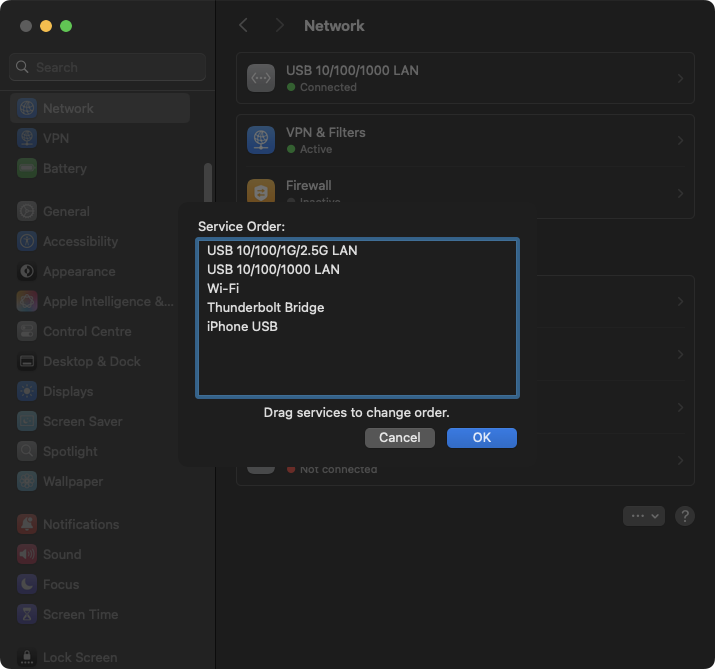Click Wallpaper label in sidebar

(73, 482)
